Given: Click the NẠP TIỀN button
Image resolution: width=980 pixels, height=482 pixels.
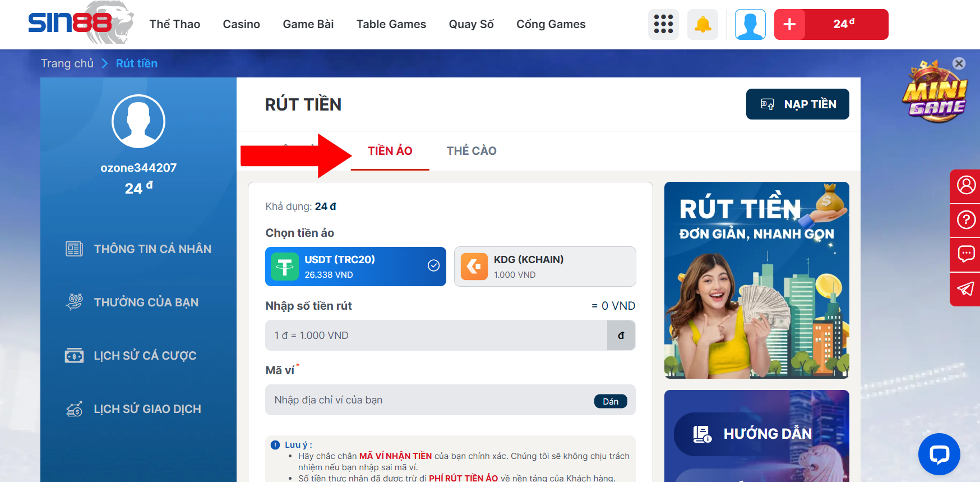Looking at the screenshot, I should tap(797, 104).
